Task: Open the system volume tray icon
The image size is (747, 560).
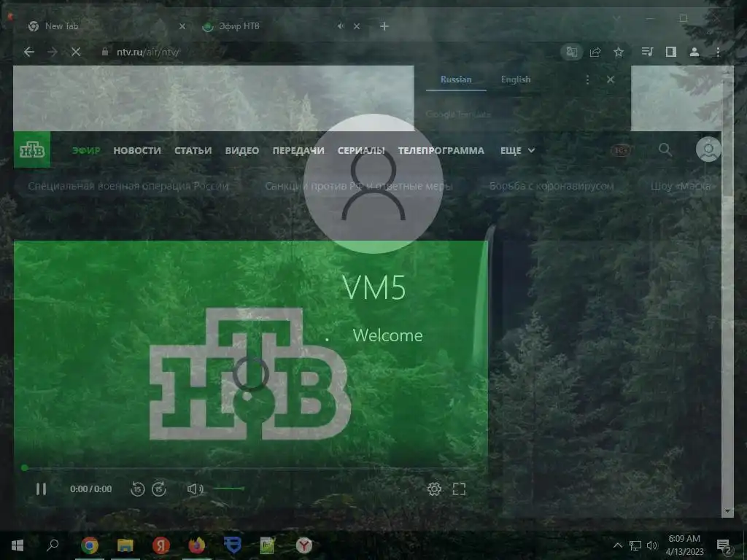Action: pyautogui.click(x=651, y=545)
